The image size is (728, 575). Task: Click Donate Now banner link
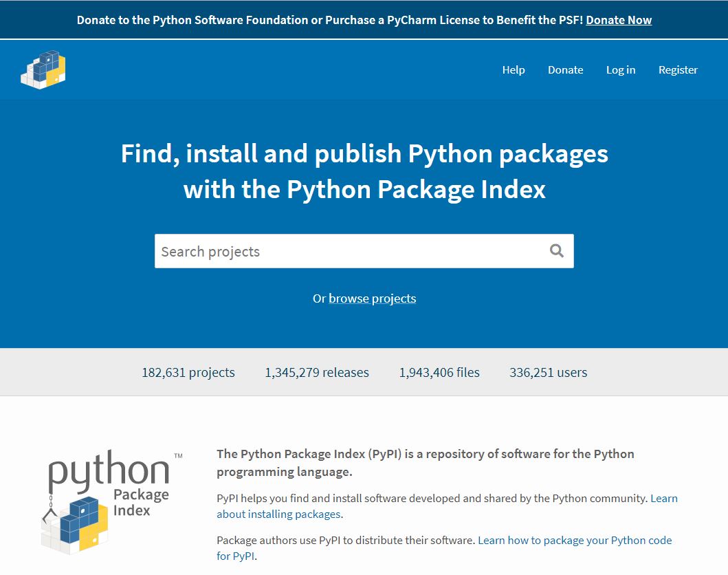[x=619, y=20]
